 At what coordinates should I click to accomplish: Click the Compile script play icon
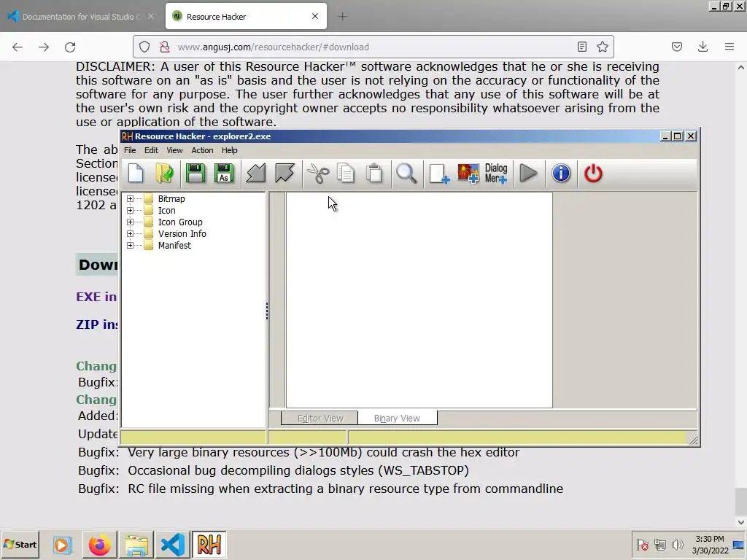[x=528, y=174]
